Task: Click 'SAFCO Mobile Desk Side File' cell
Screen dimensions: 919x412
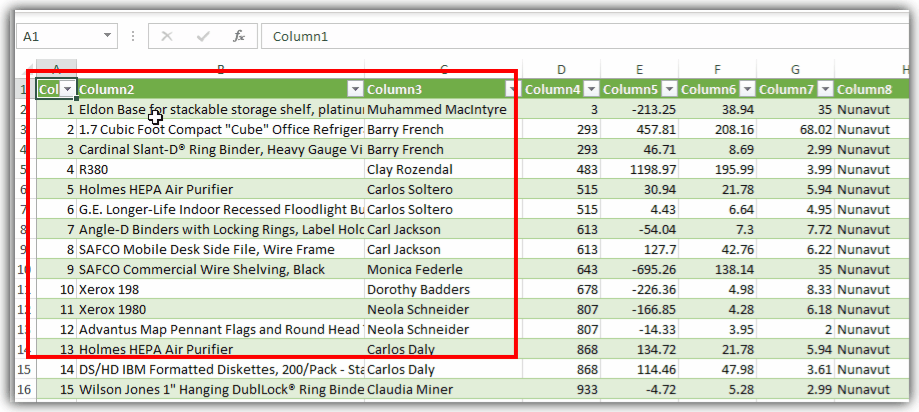Action: [x=220, y=249]
